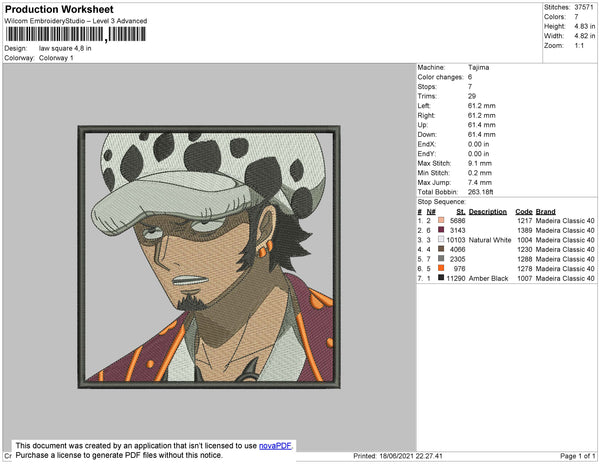Screen dimensions: 600x464
Task: Click the 'Code' column header
Action: (x=524, y=212)
